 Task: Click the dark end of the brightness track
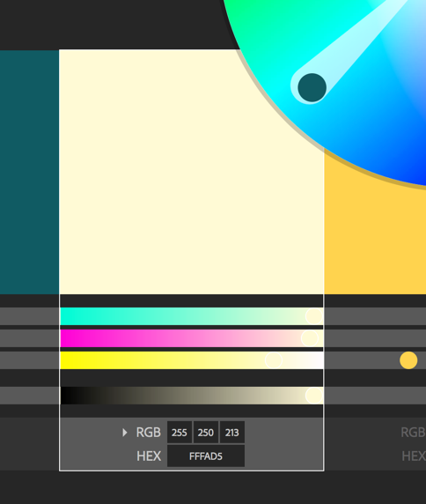pyautogui.click(x=69, y=396)
